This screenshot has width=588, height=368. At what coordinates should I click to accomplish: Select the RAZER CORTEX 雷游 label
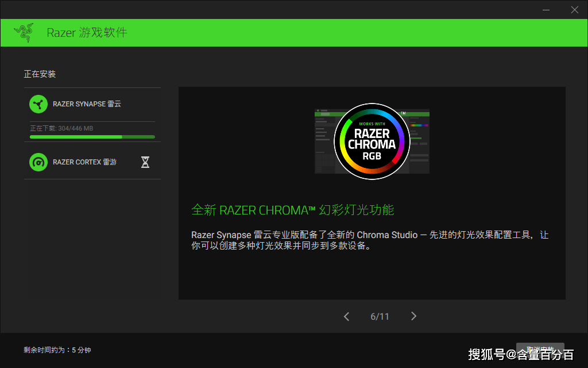(85, 162)
